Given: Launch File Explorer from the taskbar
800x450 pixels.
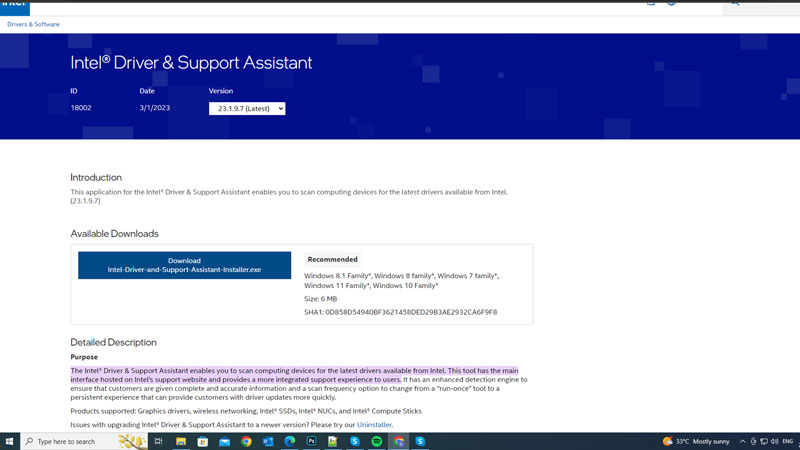Looking at the screenshot, I should click(181, 441).
